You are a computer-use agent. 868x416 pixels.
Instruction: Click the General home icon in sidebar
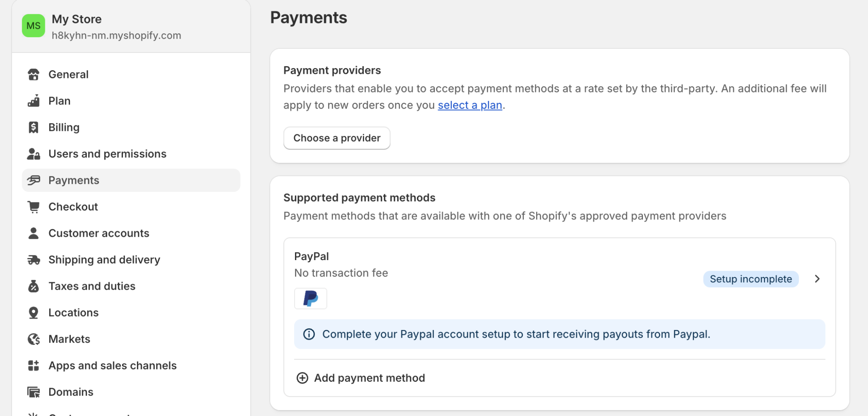click(33, 74)
